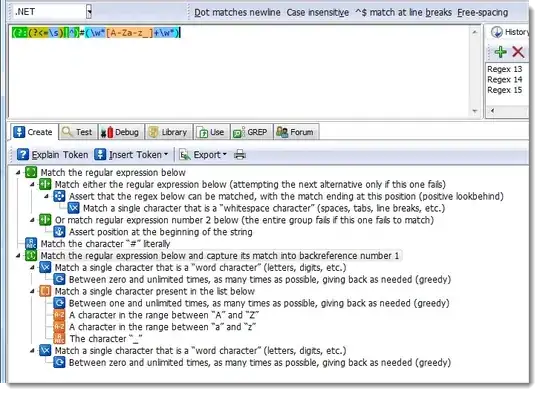Select Regex 13 in history list
This screenshot has height=394, width=540.
(505, 69)
